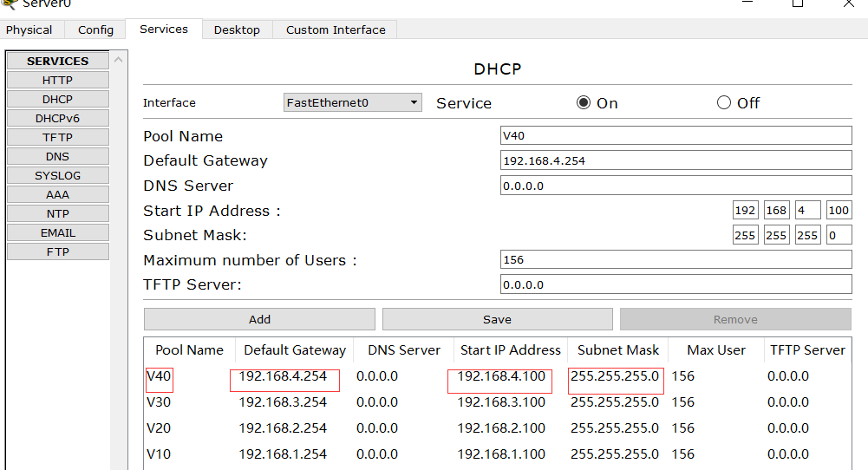Switch to the Physical tab
This screenshot has width=868, height=470.
click(29, 29)
